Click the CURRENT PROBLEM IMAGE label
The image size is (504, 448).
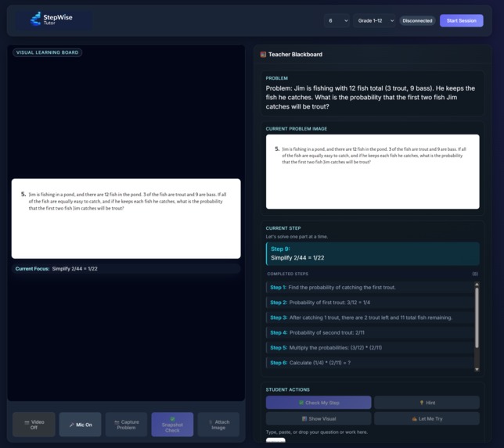pos(297,129)
